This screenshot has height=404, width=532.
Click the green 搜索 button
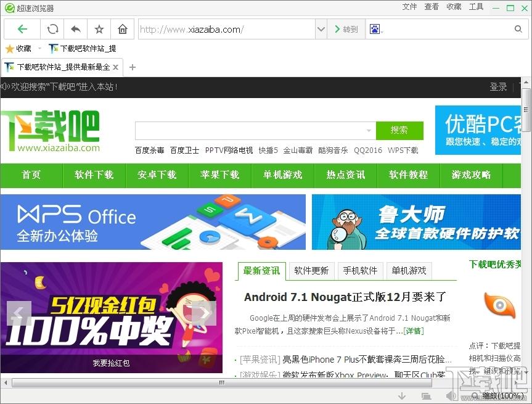click(x=399, y=130)
